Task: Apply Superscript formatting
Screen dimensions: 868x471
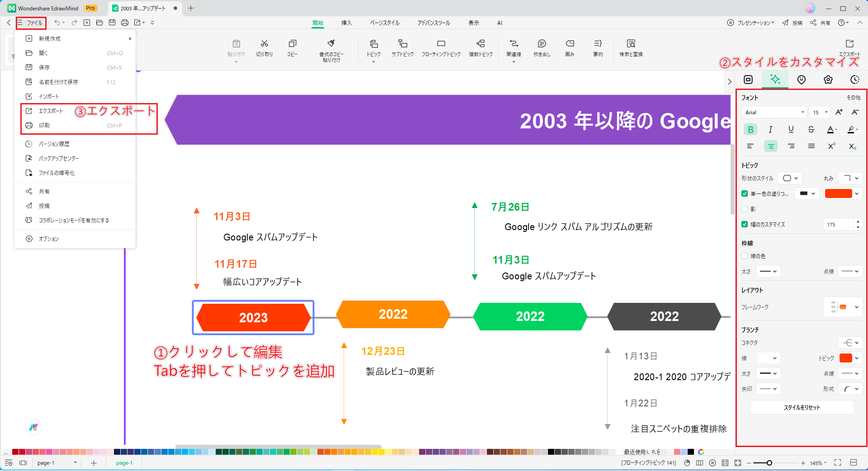Action: [x=831, y=146]
